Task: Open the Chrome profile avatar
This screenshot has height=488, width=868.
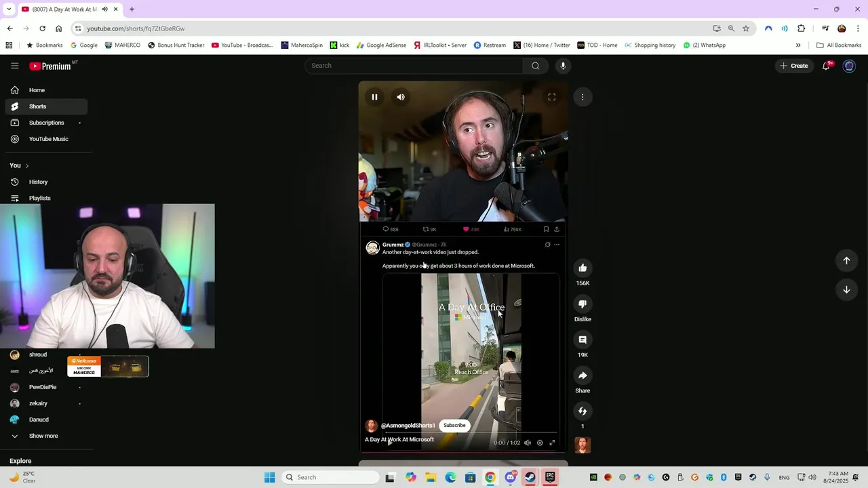Action: [x=842, y=28]
